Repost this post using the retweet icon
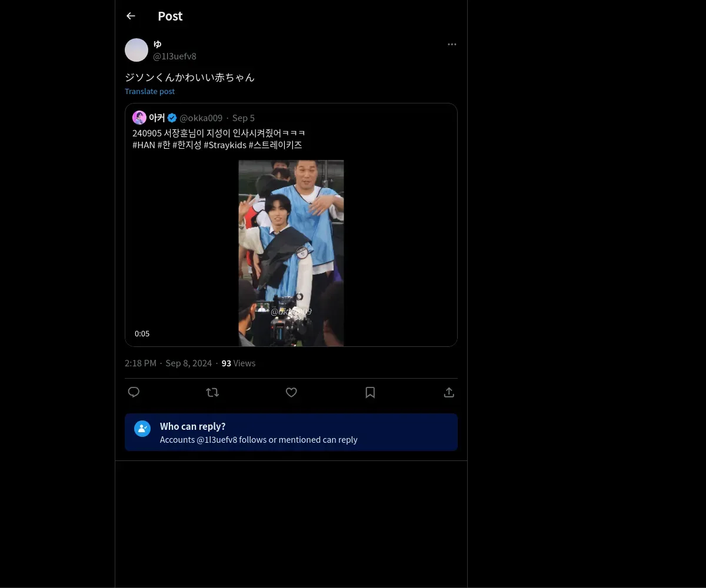The image size is (706, 588). 212,392
